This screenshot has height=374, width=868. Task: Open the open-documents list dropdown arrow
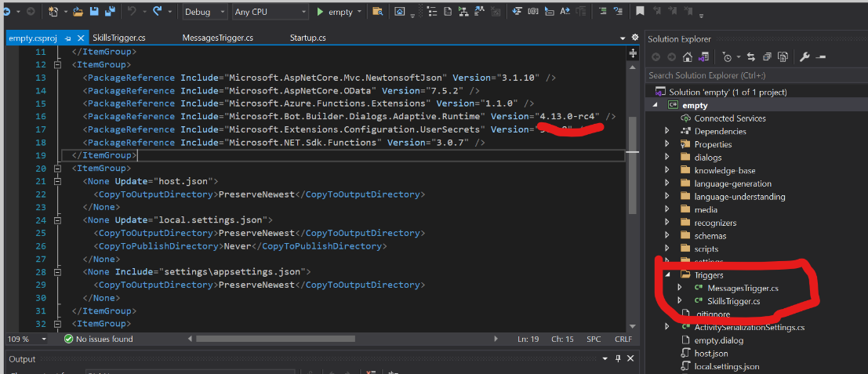(x=623, y=38)
